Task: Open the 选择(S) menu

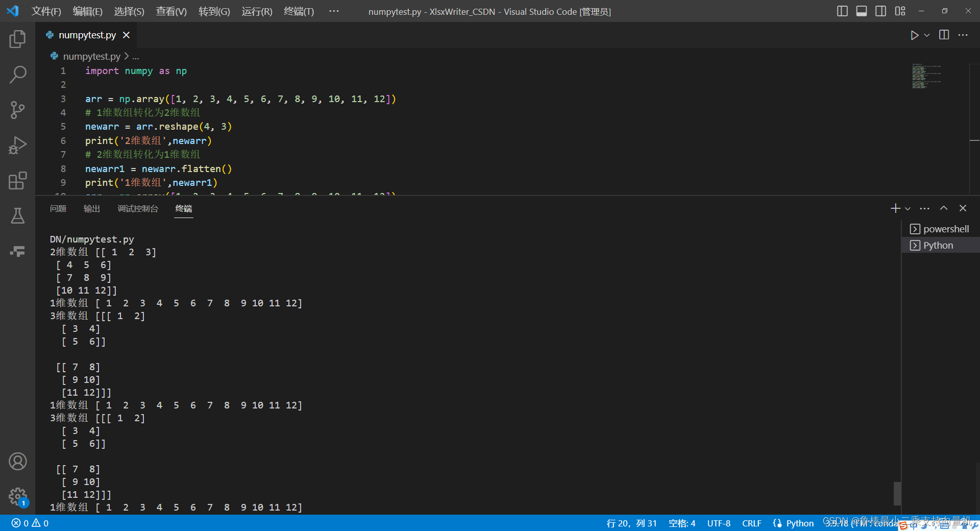Action: 129,11
